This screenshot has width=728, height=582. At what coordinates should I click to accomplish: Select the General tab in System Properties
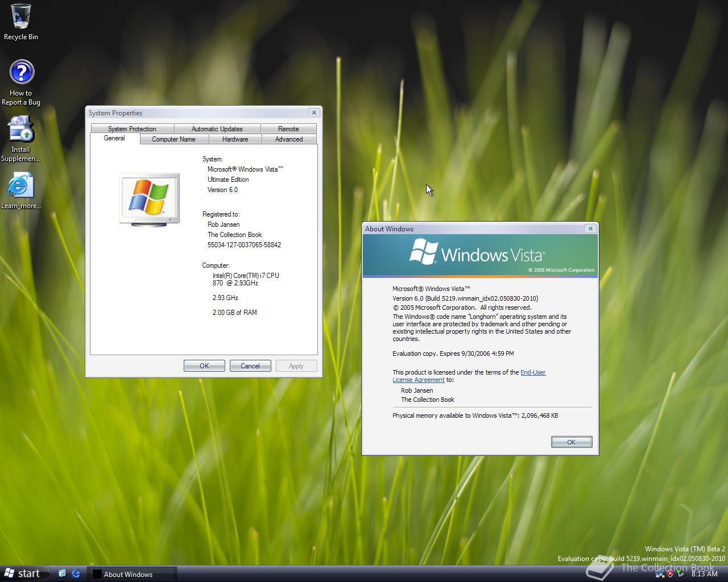coord(114,138)
